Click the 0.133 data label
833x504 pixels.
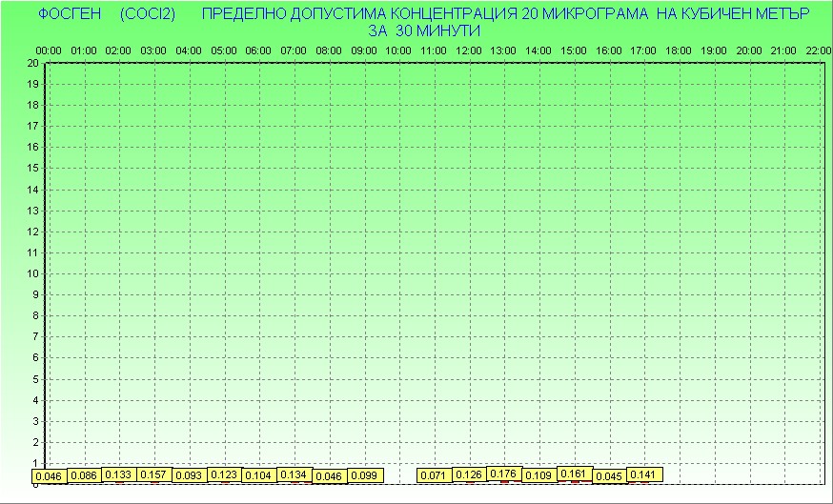point(119,474)
